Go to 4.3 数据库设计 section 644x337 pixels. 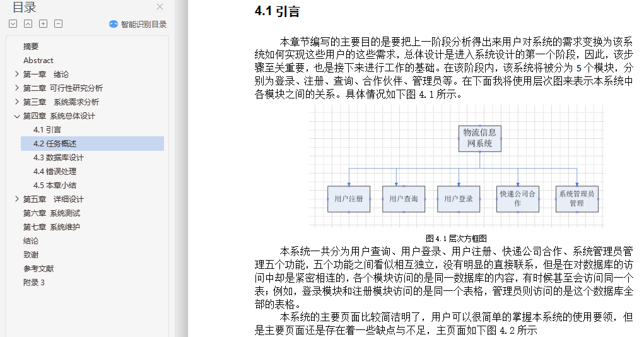tap(58, 157)
